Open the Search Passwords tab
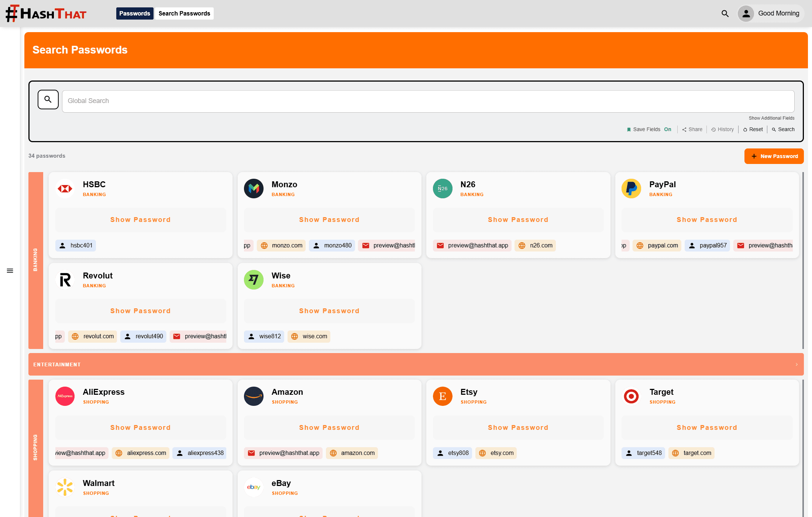Screen dimensions: 812x517 [184, 13]
